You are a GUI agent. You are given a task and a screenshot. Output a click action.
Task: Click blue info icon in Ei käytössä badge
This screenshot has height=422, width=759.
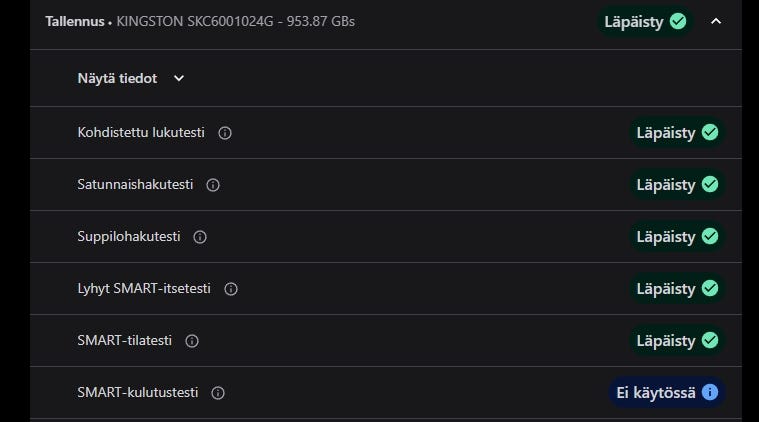pos(710,393)
